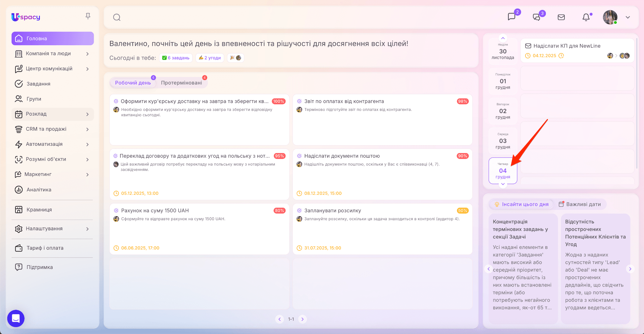Open Завдання in the sidebar
644x334 pixels.
click(x=53, y=84)
